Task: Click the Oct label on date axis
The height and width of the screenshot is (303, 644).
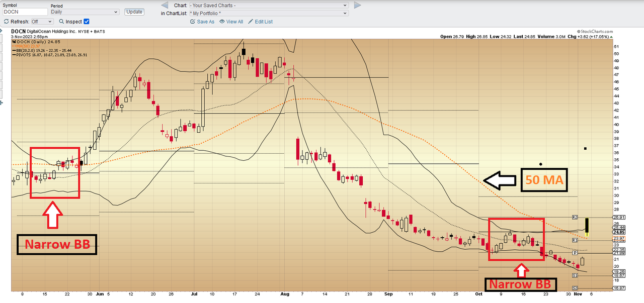Action: 478,294
